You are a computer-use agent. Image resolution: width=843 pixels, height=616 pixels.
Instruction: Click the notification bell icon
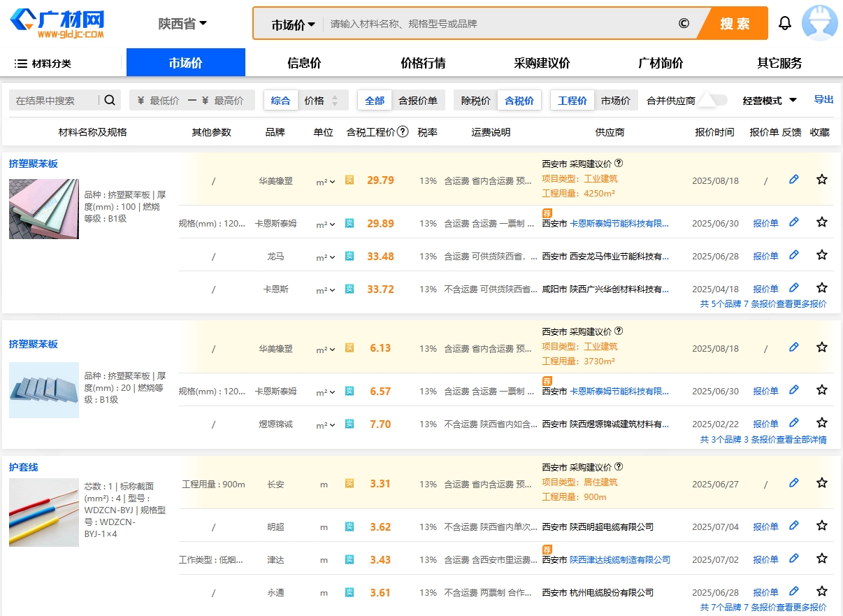785,24
